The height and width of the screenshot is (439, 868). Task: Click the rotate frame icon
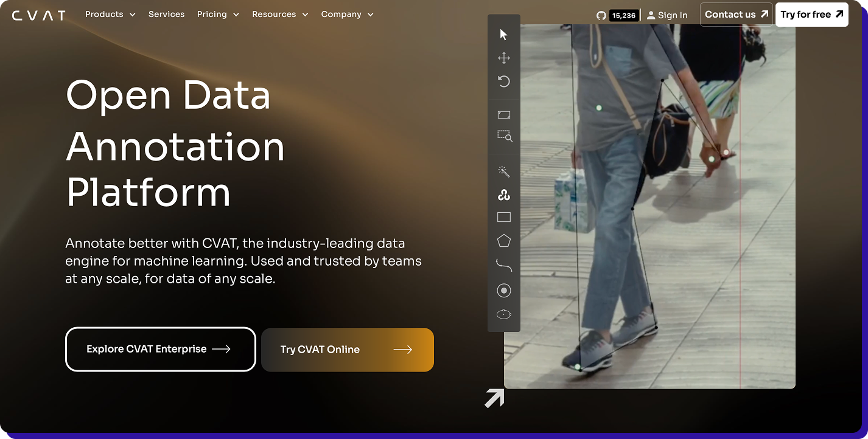pyautogui.click(x=503, y=81)
